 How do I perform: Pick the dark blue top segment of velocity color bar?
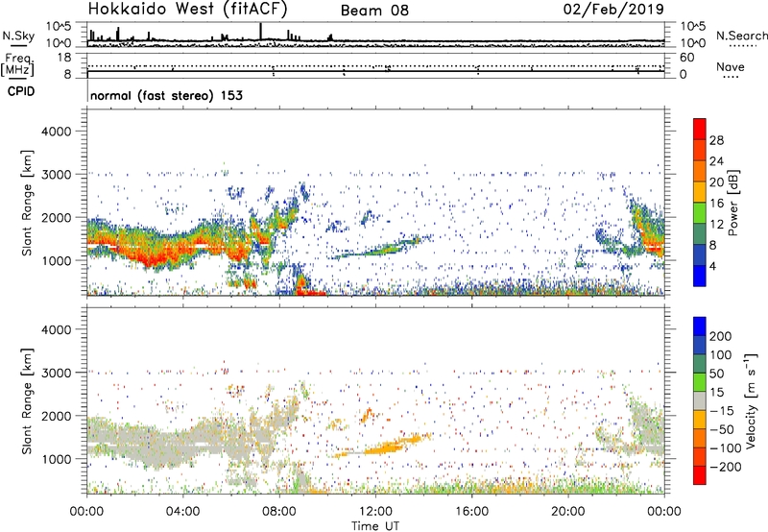click(x=700, y=326)
